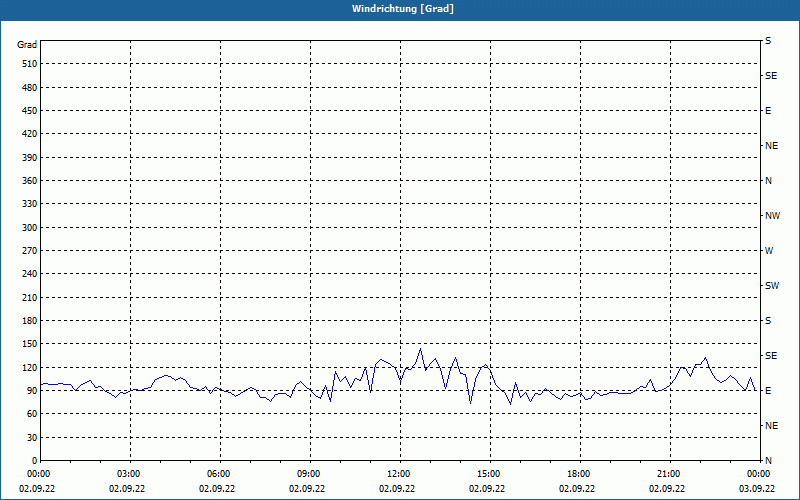The width and height of the screenshot is (800, 500).
Task: Click the W compass label
Action: coord(769,251)
